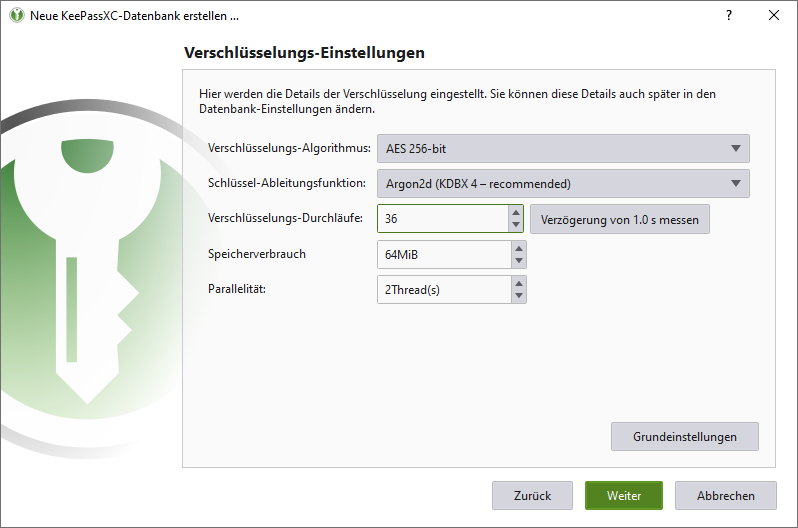Image resolution: width=798 pixels, height=528 pixels.
Task: Click the KeePassXC icon in the title bar
Action: 17,15
